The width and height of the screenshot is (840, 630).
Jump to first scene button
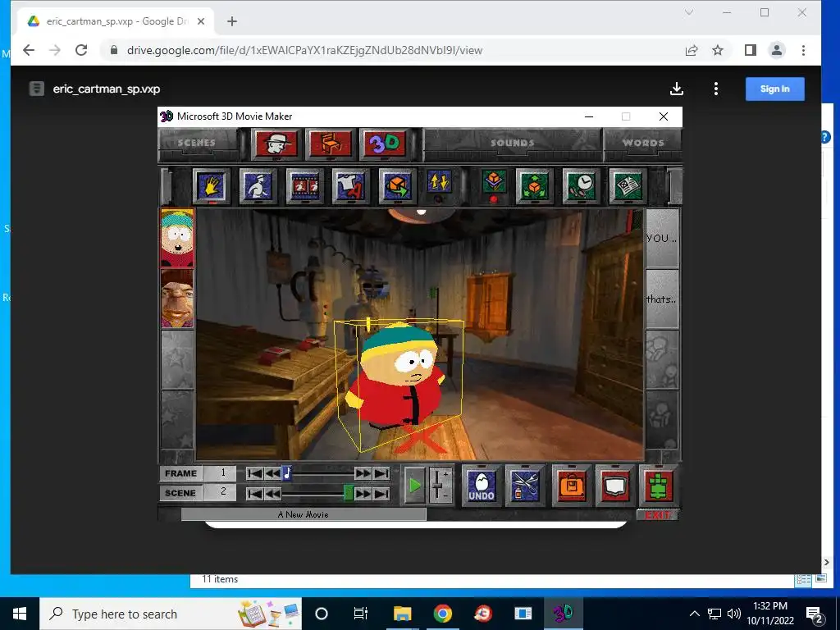click(255, 493)
